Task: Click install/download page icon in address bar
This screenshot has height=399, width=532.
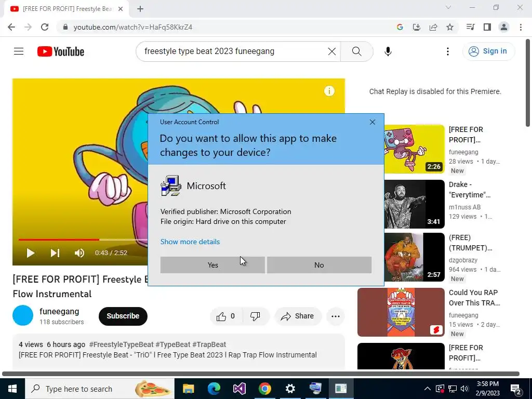Action: click(416, 27)
